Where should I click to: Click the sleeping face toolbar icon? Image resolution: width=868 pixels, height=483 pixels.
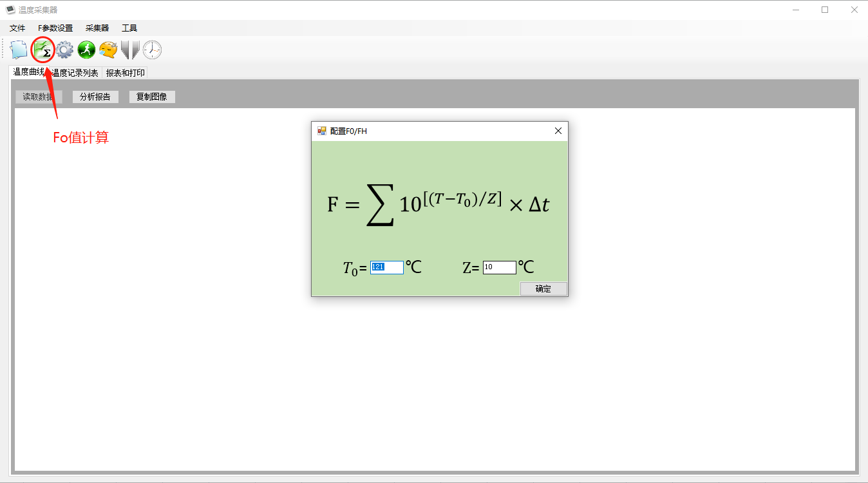click(108, 50)
